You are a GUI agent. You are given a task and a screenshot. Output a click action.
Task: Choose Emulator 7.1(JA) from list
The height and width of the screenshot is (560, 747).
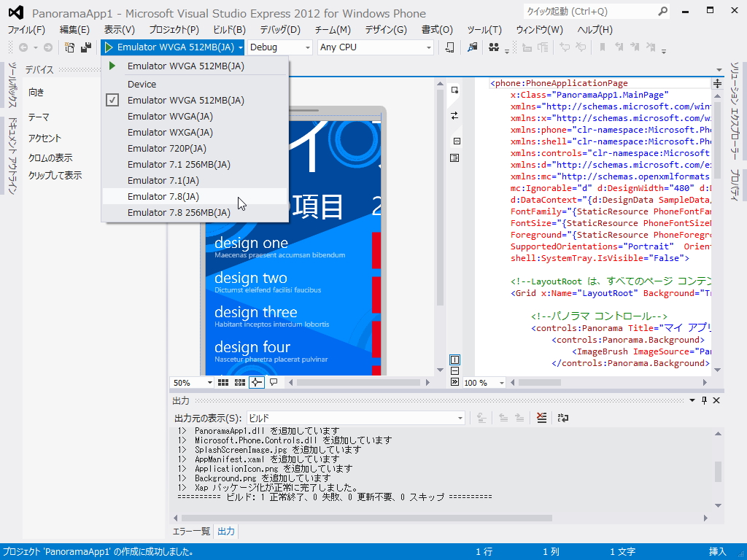[195, 181]
